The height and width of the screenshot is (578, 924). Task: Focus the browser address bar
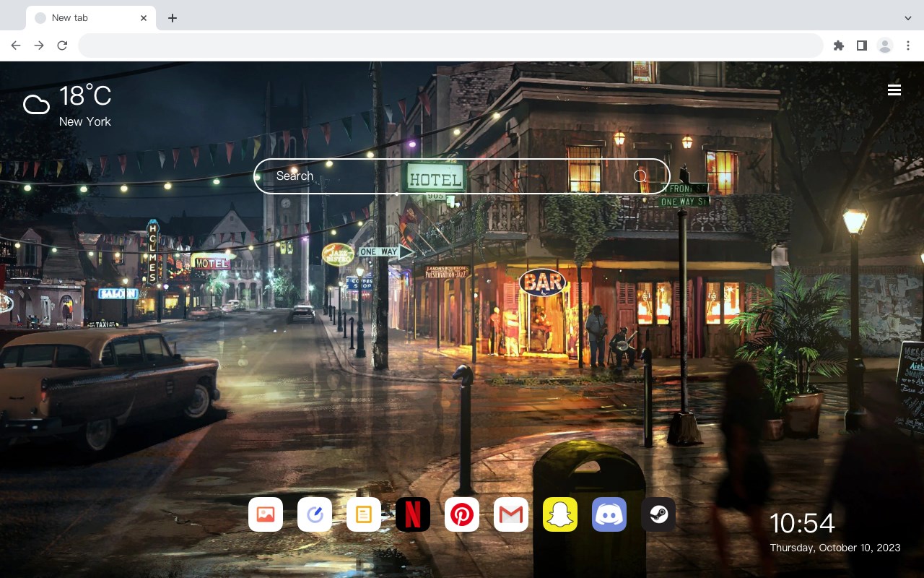point(450,46)
